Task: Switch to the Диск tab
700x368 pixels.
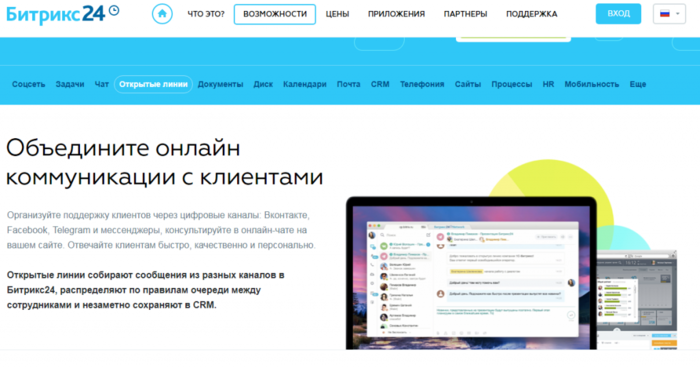Action: [x=263, y=84]
